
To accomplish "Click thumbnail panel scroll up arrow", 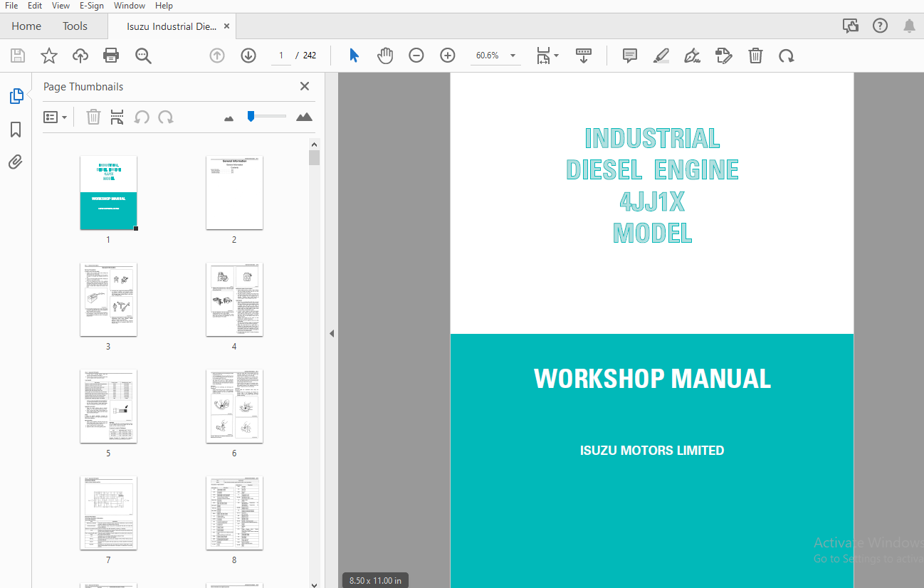I will 315,144.
